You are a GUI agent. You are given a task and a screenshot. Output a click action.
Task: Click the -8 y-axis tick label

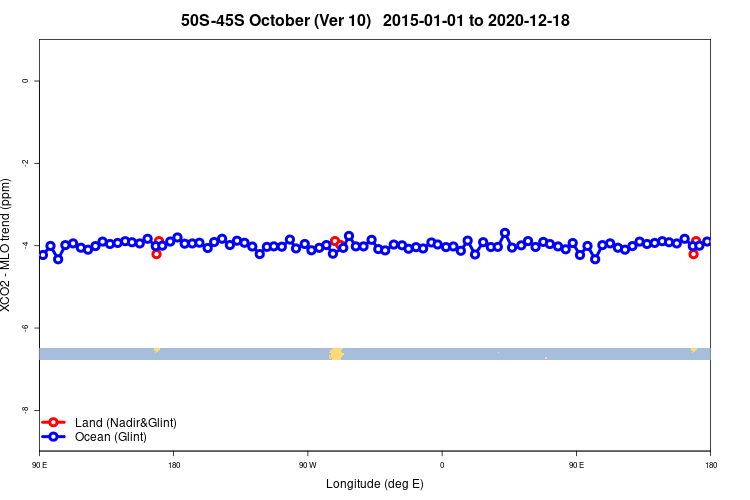coord(25,410)
